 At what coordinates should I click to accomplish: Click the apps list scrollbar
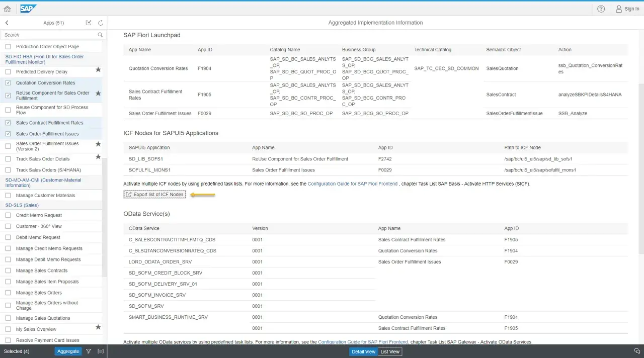(x=105, y=216)
